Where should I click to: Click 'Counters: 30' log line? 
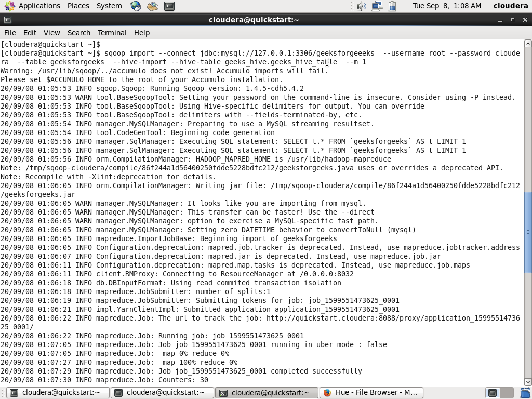(104, 380)
